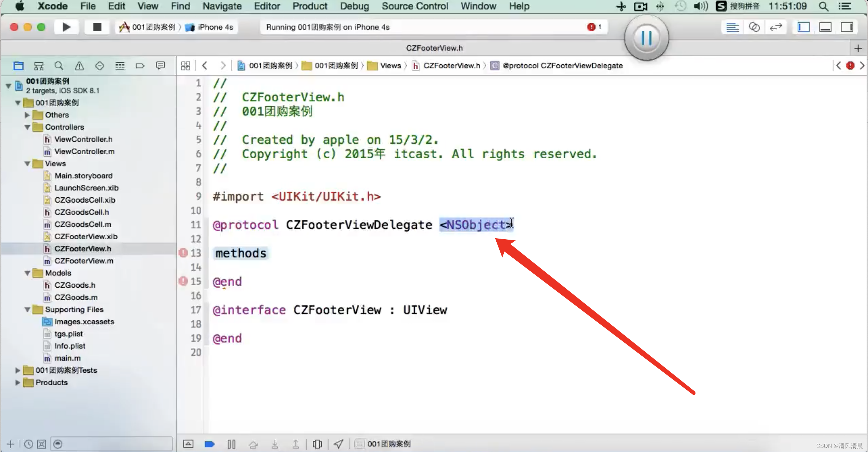Toggle the Utilities panel visibility
The width and height of the screenshot is (868, 452).
point(847,27)
